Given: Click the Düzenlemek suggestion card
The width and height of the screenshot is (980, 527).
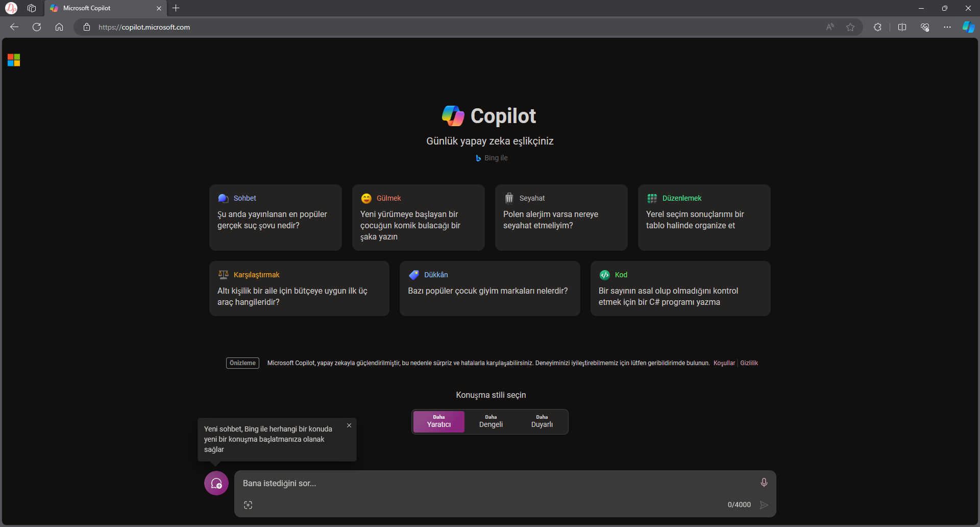Looking at the screenshot, I should (704, 218).
